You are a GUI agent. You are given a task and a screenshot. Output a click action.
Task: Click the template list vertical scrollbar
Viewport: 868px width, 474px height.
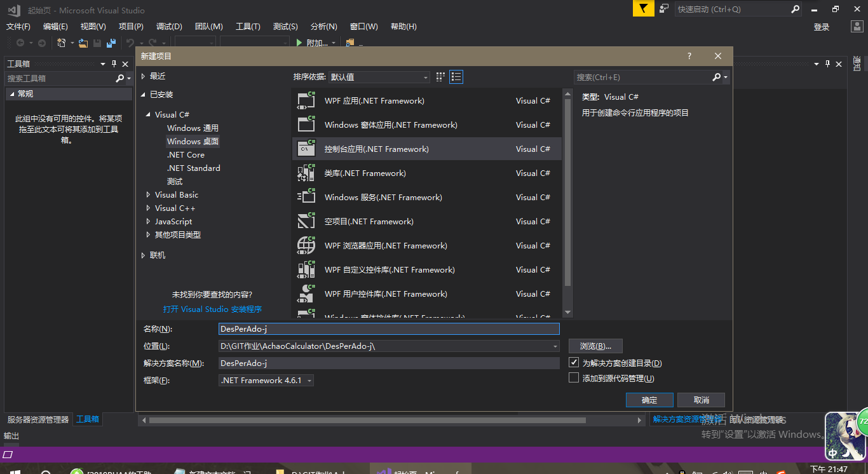tap(568, 194)
